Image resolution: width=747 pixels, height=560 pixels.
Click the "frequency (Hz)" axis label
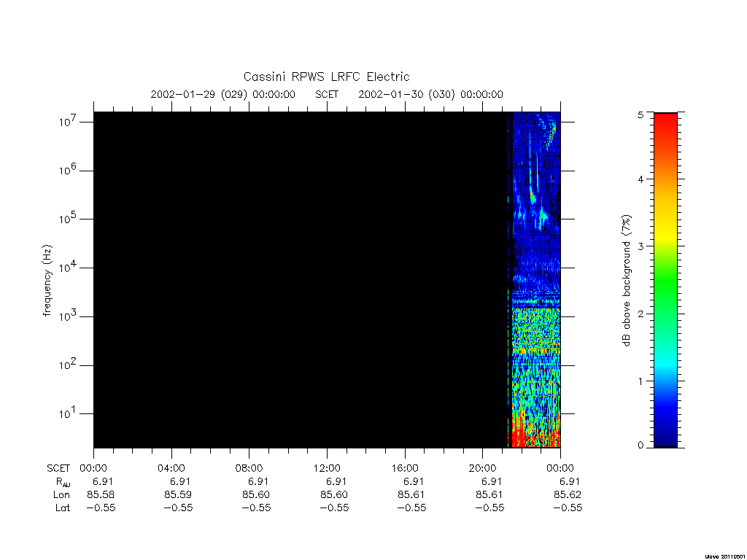pyautogui.click(x=47, y=280)
